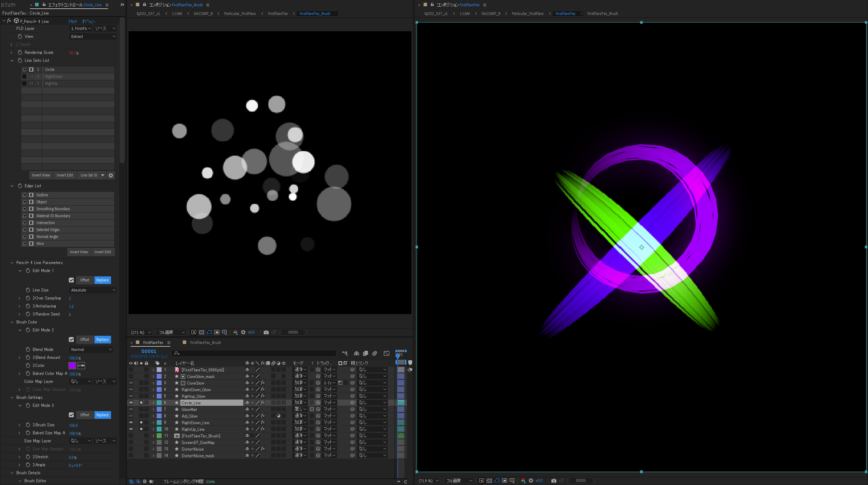
Task: Uncheck the Edit Mode 2 checkbox
Action: [71, 339]
